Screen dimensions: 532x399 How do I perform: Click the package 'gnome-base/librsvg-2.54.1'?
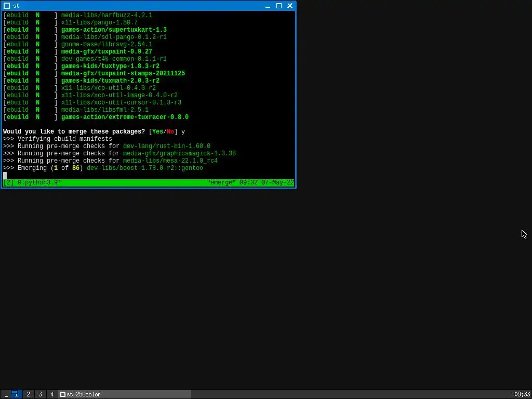(x=107, y=45)
